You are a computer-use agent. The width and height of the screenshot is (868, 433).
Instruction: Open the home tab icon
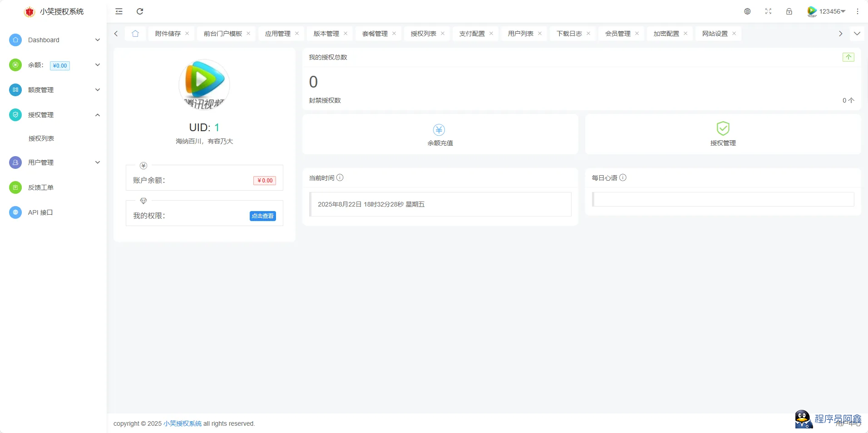pos(135,34)
